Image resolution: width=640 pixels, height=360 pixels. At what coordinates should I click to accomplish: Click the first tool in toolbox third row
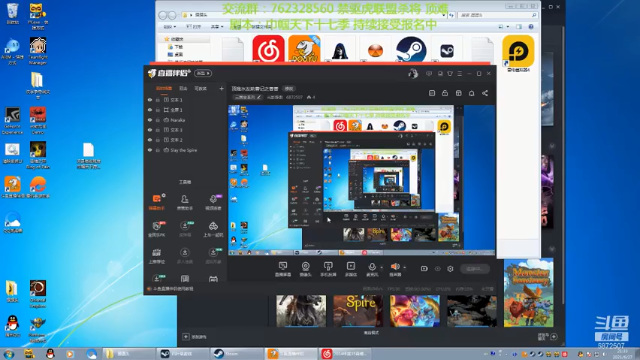pyautogui.click(x=157, y=256)
